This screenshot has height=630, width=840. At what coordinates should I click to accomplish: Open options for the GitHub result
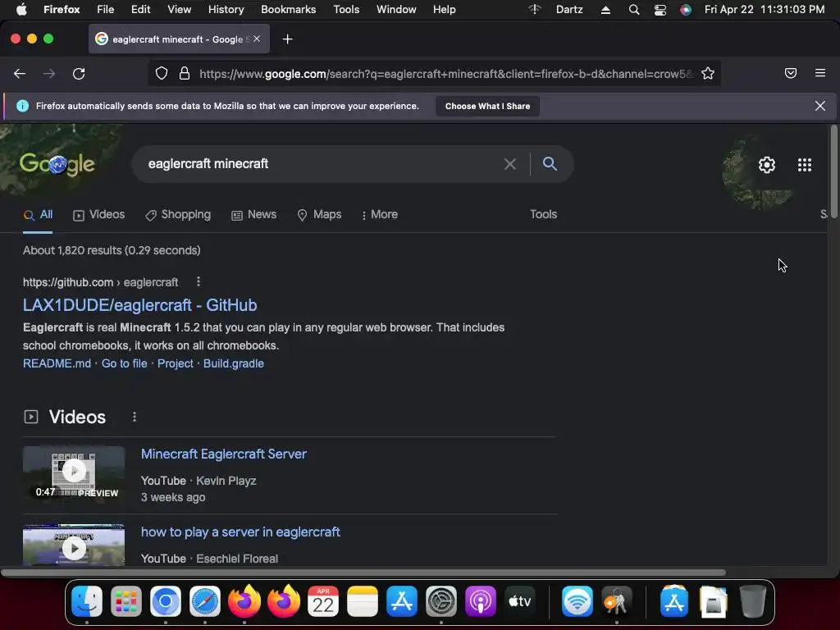point(199,282)
